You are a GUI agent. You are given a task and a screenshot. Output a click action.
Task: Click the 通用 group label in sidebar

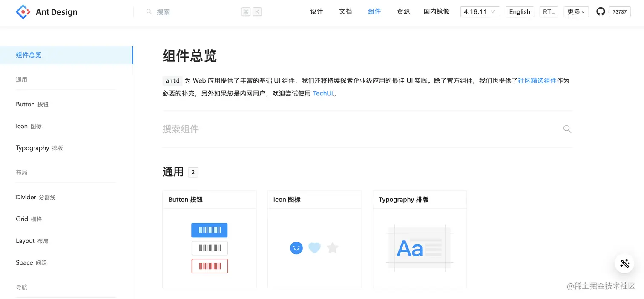(21, 80)
